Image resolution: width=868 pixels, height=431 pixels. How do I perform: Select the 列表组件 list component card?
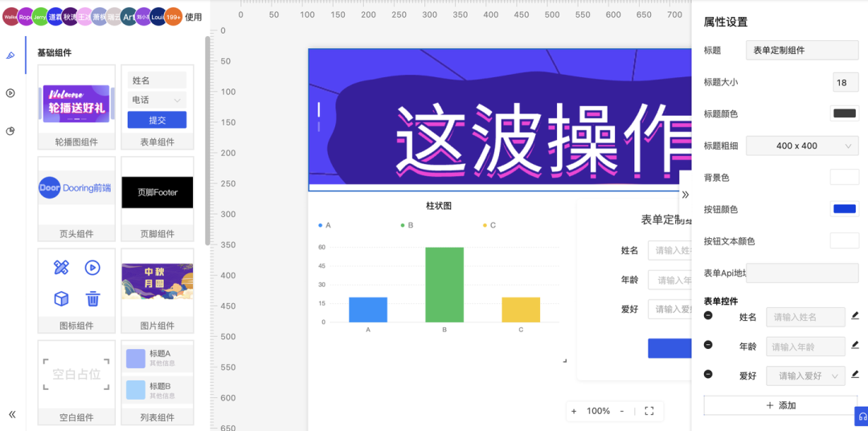tap(158, 383)
